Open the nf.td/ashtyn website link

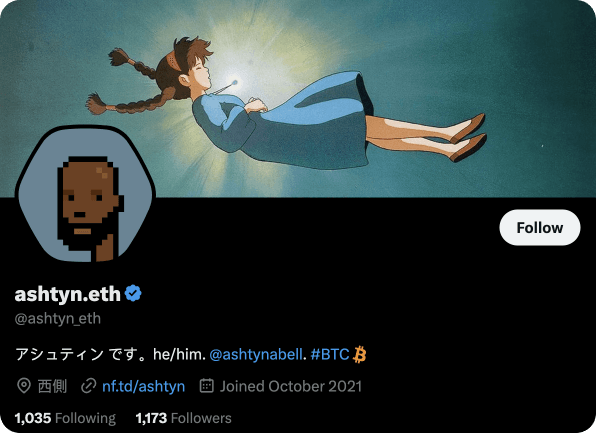pyautogui.click(x=144, y=386)
